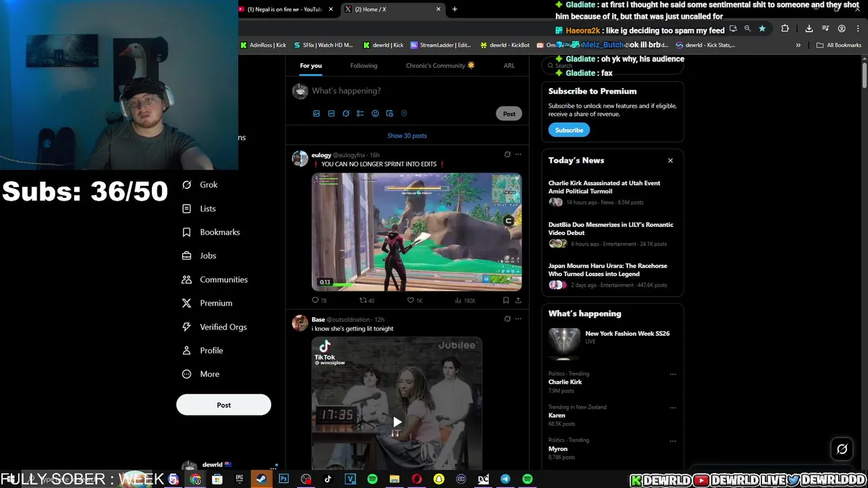Image resolution: width=868 pixels, height=488 pixels.
Task: Add a media image to the post
Action: tap(316, 114)
